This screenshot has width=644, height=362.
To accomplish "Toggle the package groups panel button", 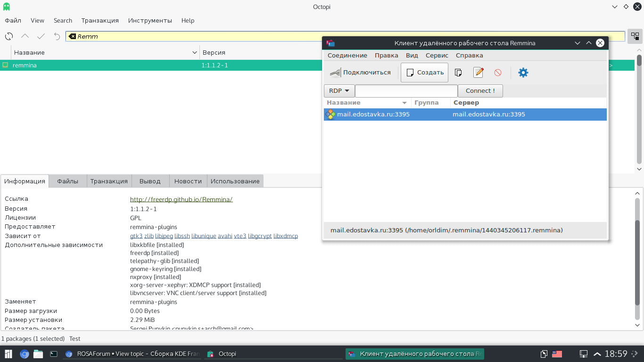I will (635, 36).
